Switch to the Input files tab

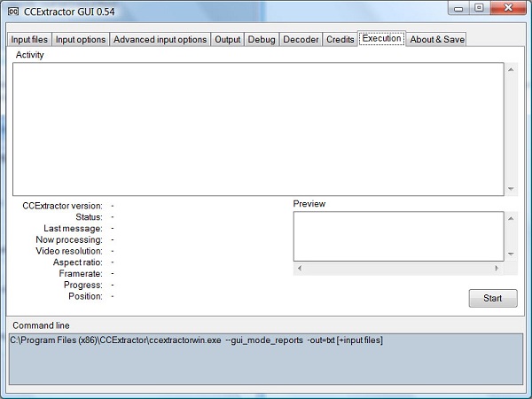(x=29, y=39)
